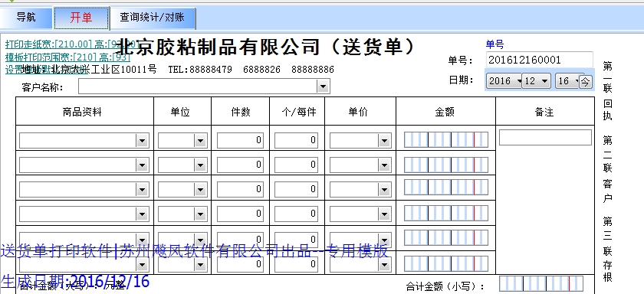Click the second row 金额 amount grid
The width and height of the screenshot is (644, 294).
click(446, 165)
